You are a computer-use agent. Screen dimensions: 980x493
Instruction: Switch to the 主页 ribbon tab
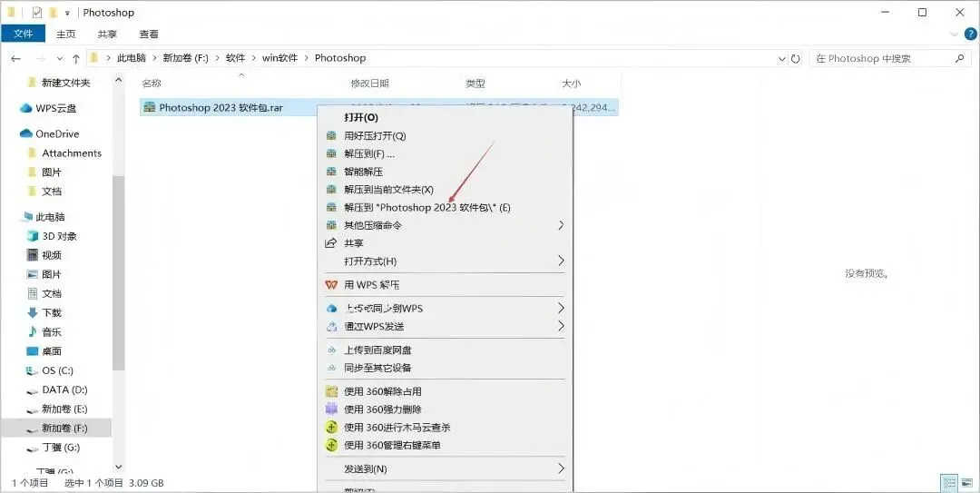[65, 34]
